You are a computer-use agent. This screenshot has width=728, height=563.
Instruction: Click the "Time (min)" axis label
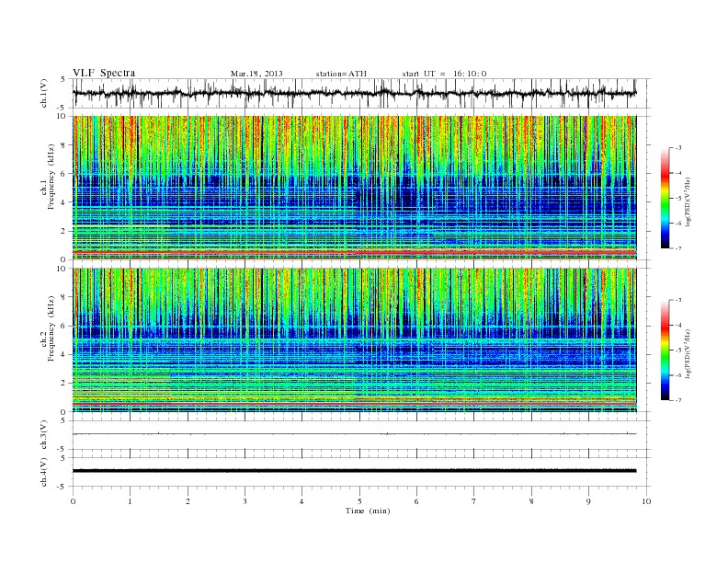pyautogui.click(x=368, y=511)
